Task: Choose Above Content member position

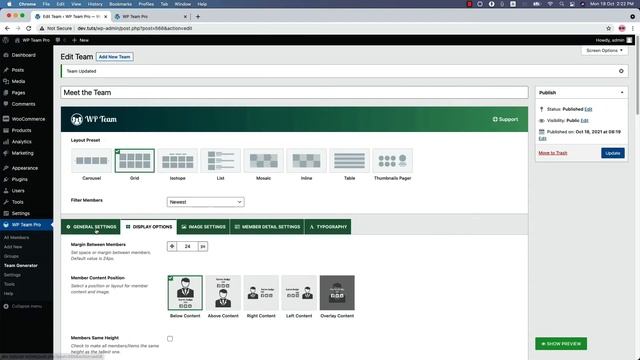Action: tap(223, 293)
